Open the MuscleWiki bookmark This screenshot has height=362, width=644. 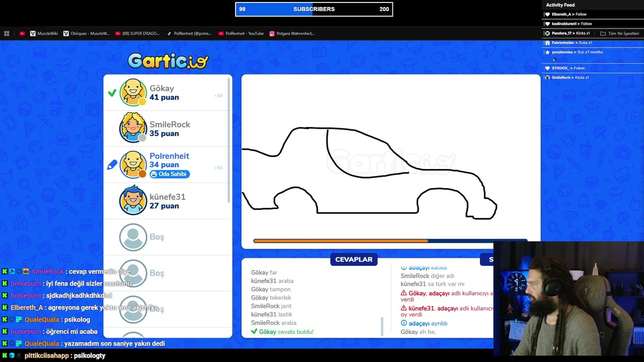pos(44,34)
